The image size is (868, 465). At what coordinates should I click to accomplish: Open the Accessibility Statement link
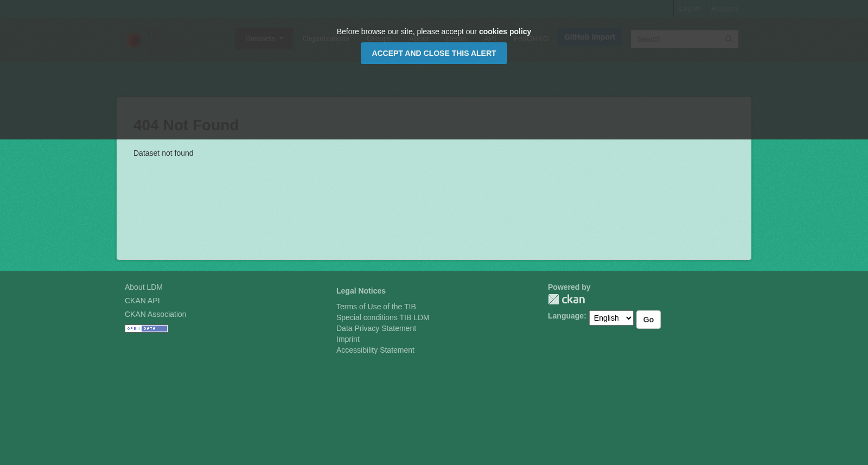click(375, 350)
